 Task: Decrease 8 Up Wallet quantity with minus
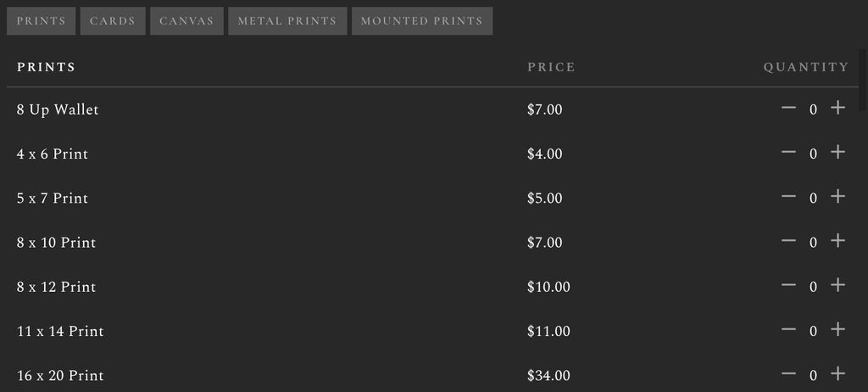click(x=788, y=108)
